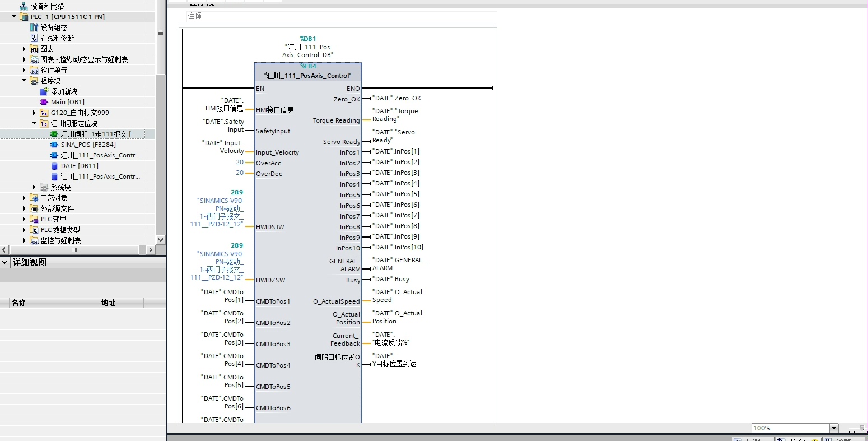
Task: Click the "DATE".Safety Input operand
Action: coord(223,126)
